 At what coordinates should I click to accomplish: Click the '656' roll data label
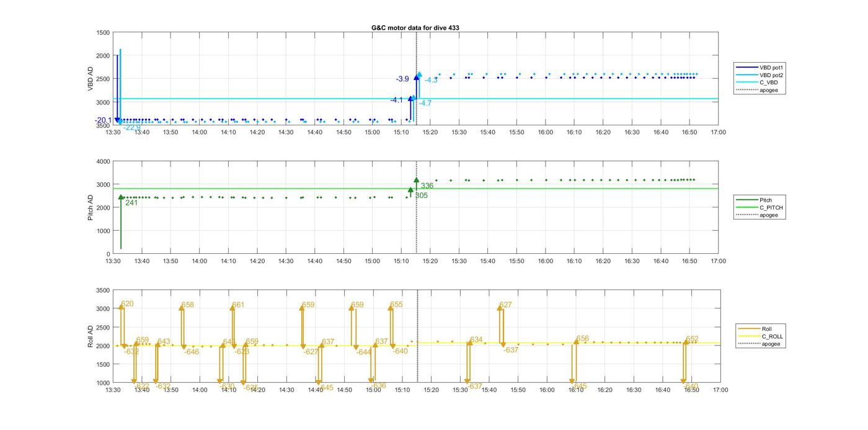(x=583, y=339)
